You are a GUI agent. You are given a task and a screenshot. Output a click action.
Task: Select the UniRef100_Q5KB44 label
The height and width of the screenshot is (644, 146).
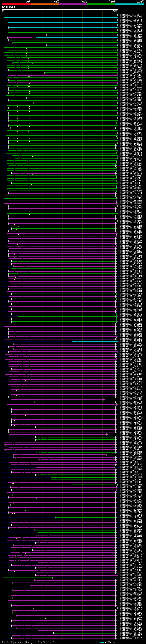(x=131, y=156)
